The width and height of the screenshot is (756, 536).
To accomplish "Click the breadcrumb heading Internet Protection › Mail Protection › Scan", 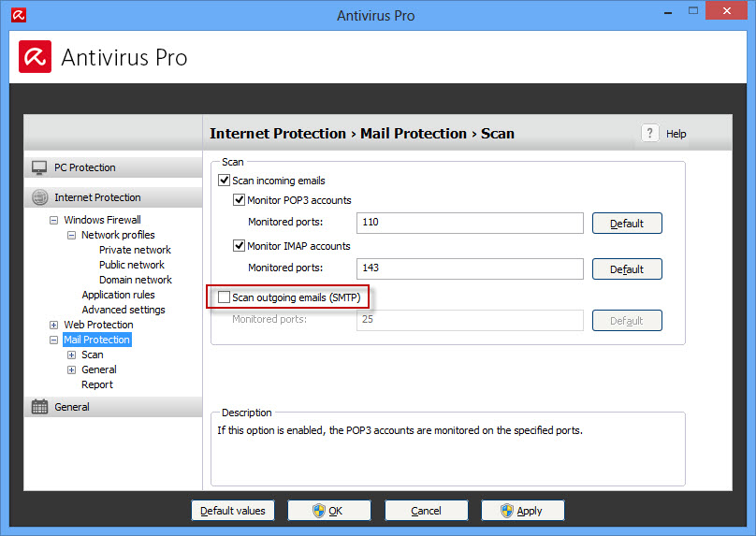I will point(362,133).
